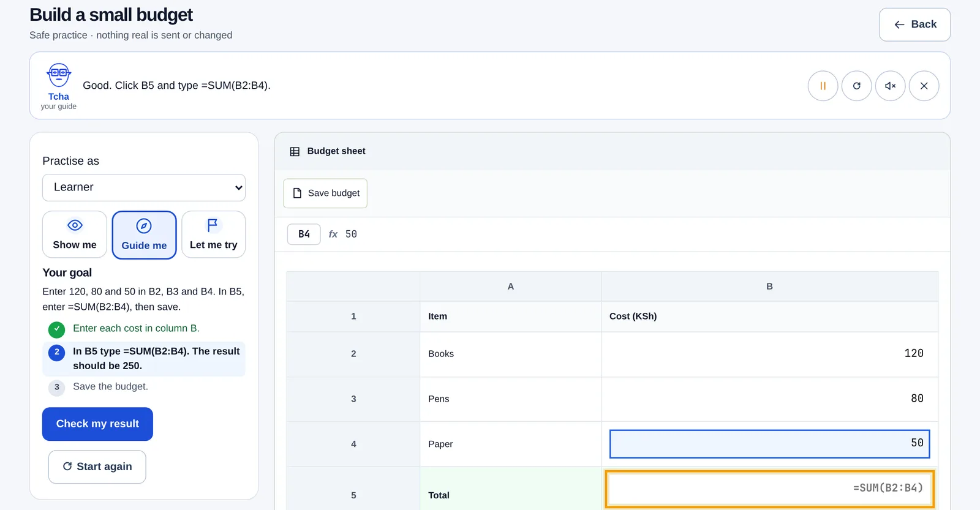Click the Tcha guide avatar
This screenshot has width=980, height=510.
[x=59, y=75]
